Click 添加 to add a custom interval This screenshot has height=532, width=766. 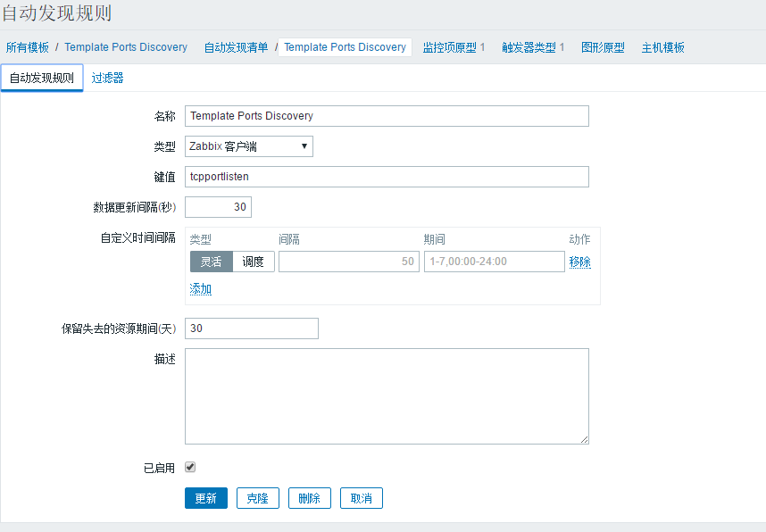(x=200, y=289)
